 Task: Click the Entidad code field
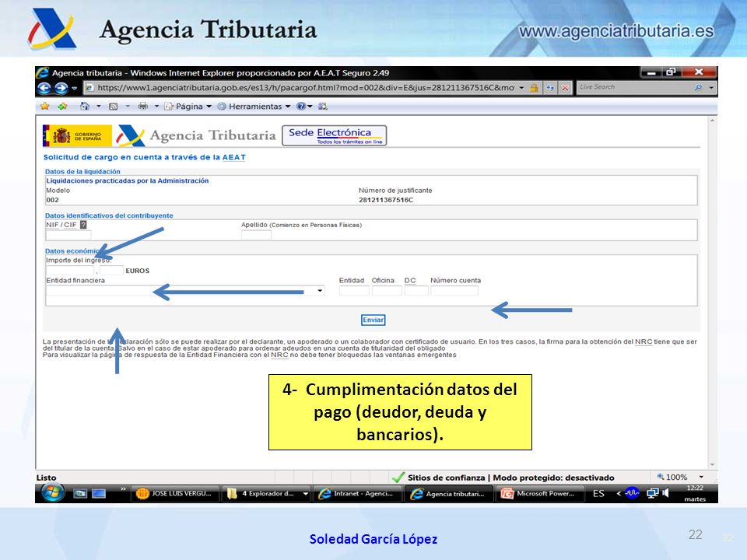point(354,290)
